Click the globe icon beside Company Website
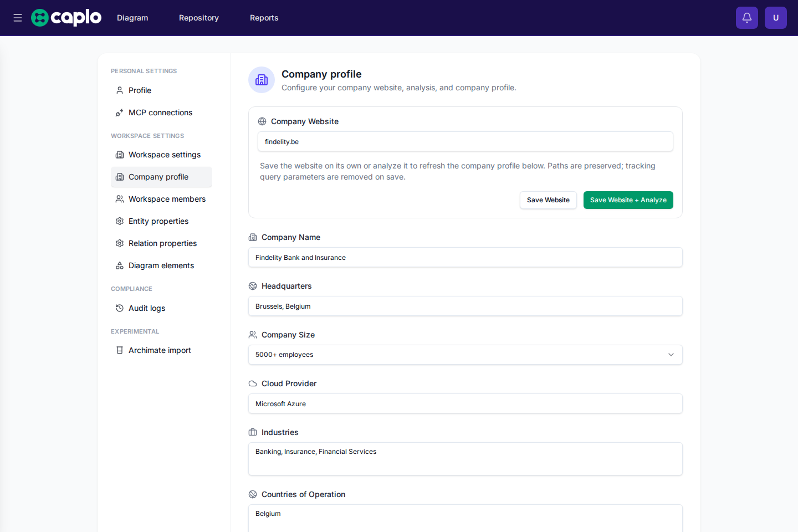798x532 pixels. point(262,121)
